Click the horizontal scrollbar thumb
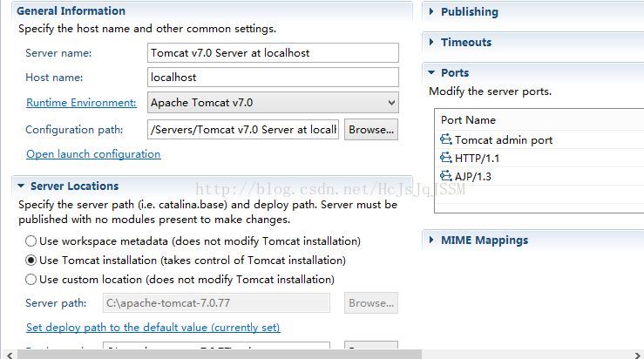This screenshot has width=644, height=359. 220,355
